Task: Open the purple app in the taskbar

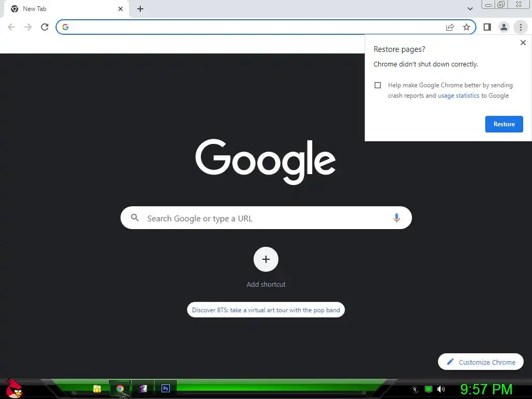Action: [x=142, y=389]
